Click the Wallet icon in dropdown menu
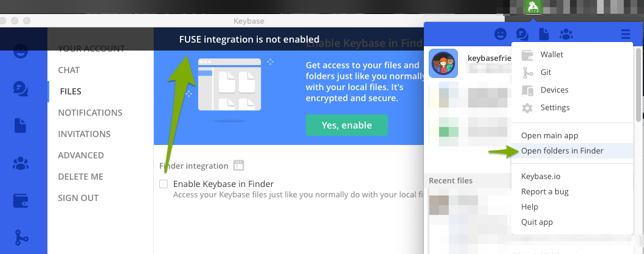Viewport: 644px width, 254px height. click(527, 55)
